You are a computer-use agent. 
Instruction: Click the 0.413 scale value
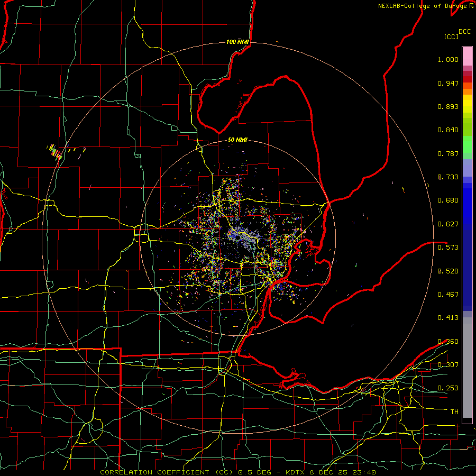(448, 318)
